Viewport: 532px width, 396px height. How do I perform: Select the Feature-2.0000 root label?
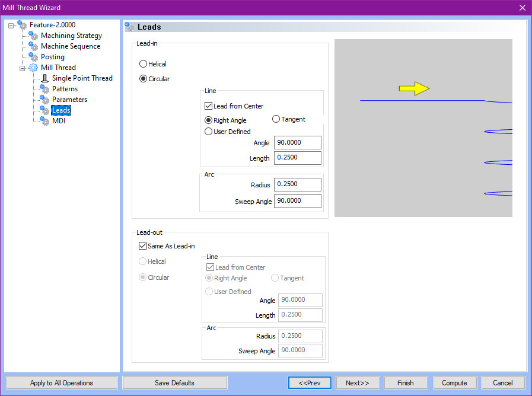(52, 25)
